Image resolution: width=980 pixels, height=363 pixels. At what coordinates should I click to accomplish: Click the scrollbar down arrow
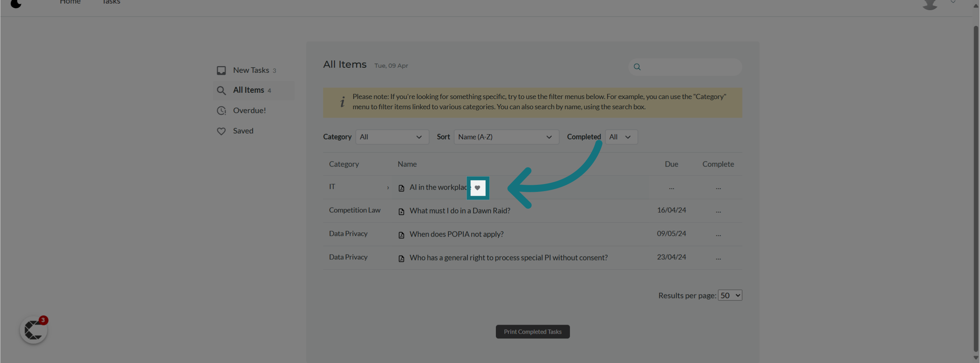tap(976, 358)
